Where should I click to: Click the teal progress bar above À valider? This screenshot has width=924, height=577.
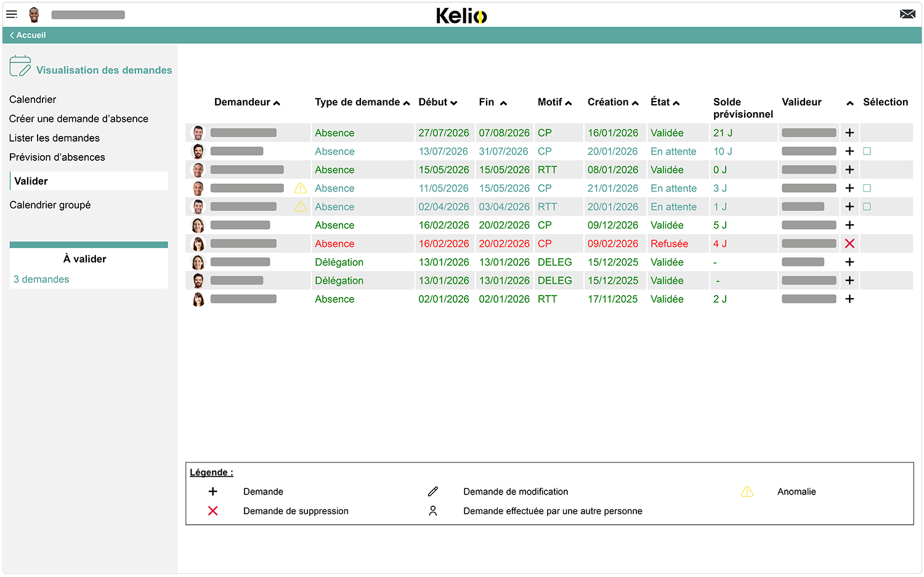88,244
